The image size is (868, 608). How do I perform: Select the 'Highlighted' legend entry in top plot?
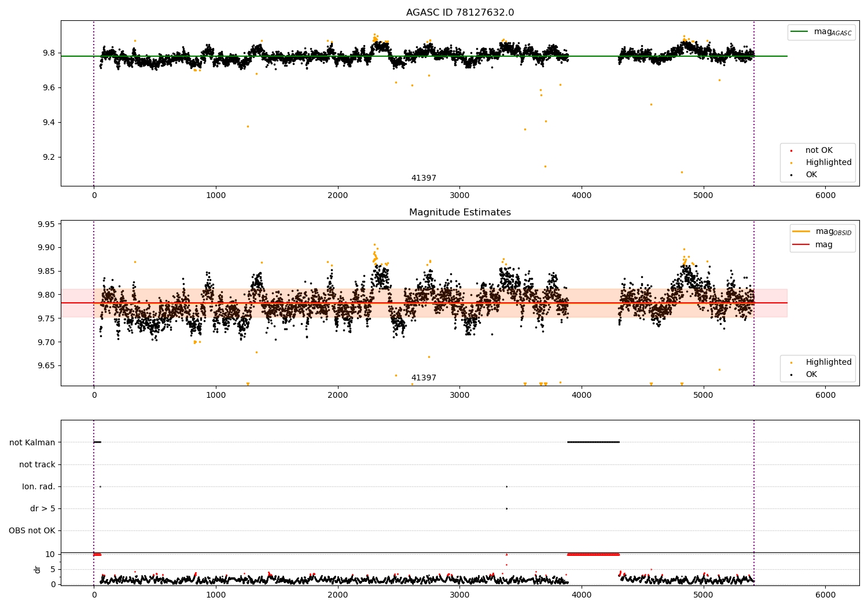click(828, 163)
